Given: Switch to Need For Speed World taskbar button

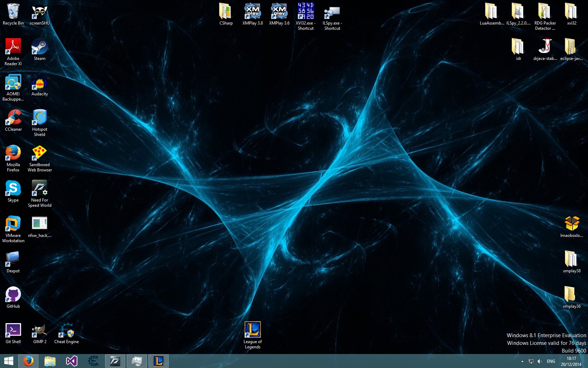Looking at the screenshot, I should tap(115, 361).
